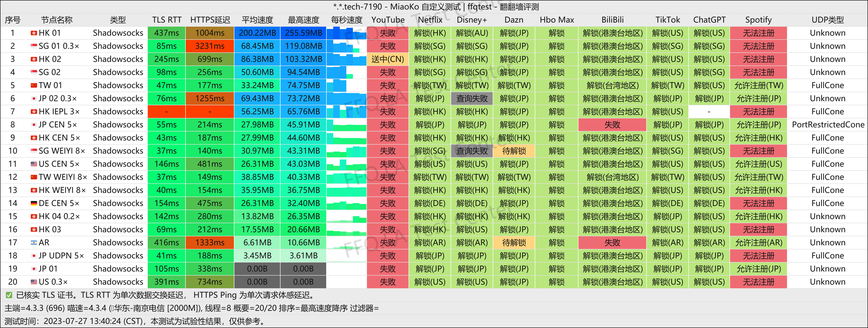Click the TikTok column header
Screen dimensions: 868x328
[x=668, y=20]
